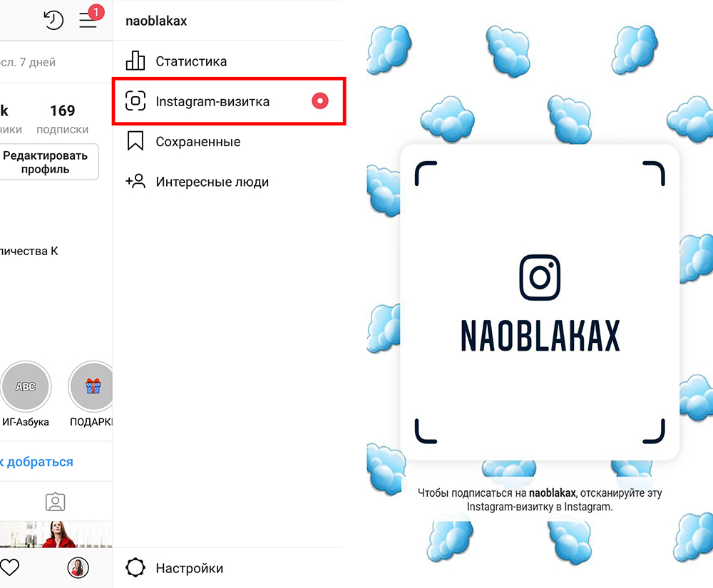Select the Instagram-визитка menu item
The height and width of the screenshot is (588, 713).
(x=229, y=101)
